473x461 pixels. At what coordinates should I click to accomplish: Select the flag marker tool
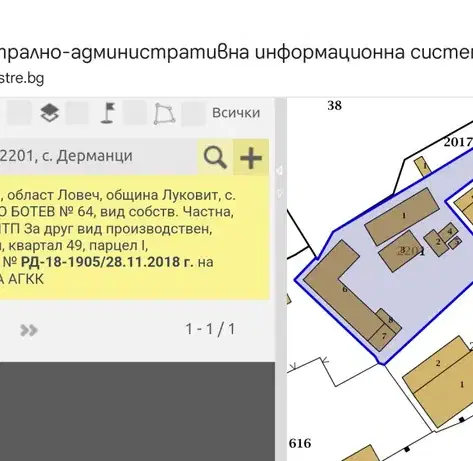tap(108, 113)
